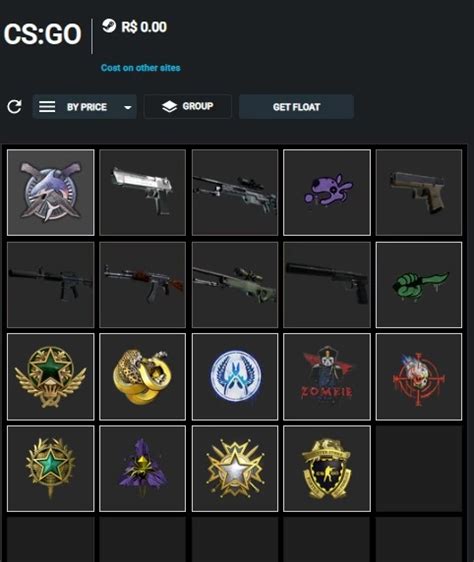
Task: Select the ZOMBIE sticker item
Action: click(x=327, y=377)
